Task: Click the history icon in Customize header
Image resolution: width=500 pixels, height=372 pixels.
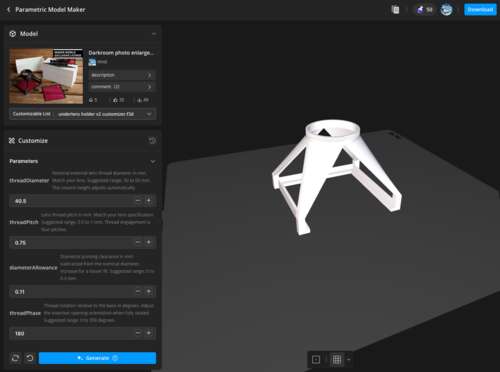Action: coord(152,141)
